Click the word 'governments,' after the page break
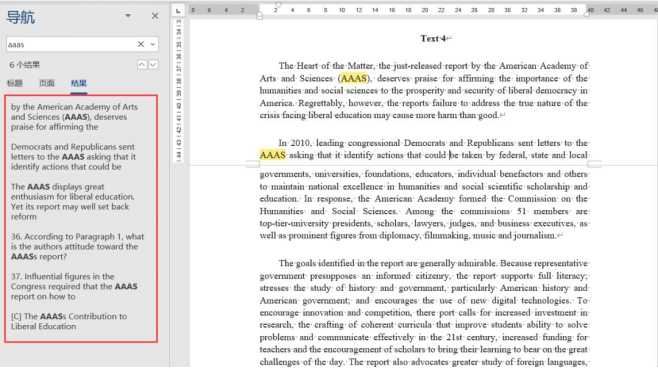658x368 pixels. (285, 174)
